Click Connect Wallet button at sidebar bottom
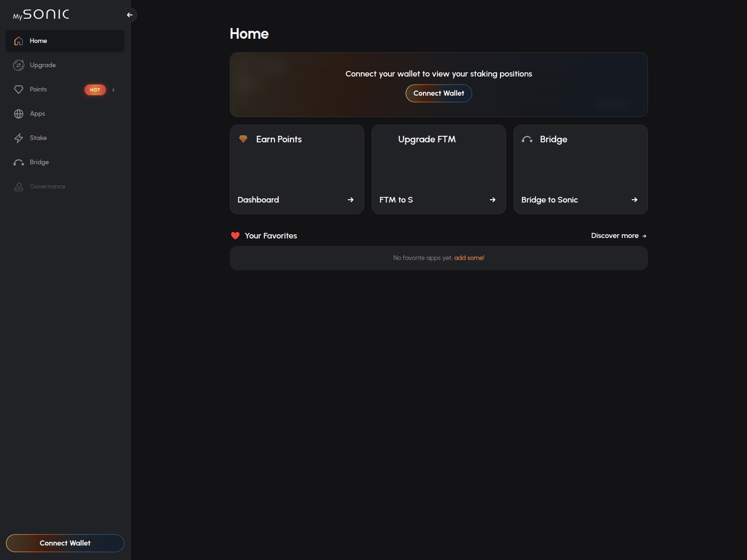Viewport: 747px width, 560px height. (x=65, y=543)
